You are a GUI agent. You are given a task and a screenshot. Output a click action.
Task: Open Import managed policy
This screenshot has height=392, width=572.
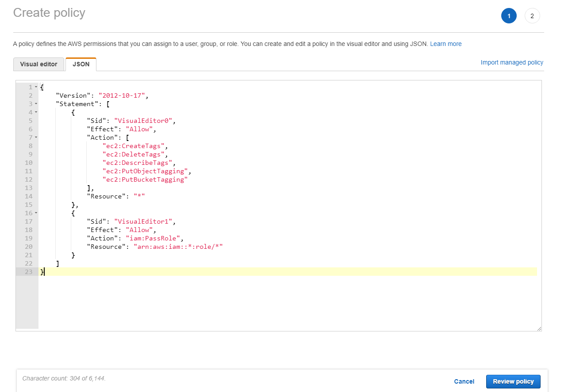pos(511,62)
